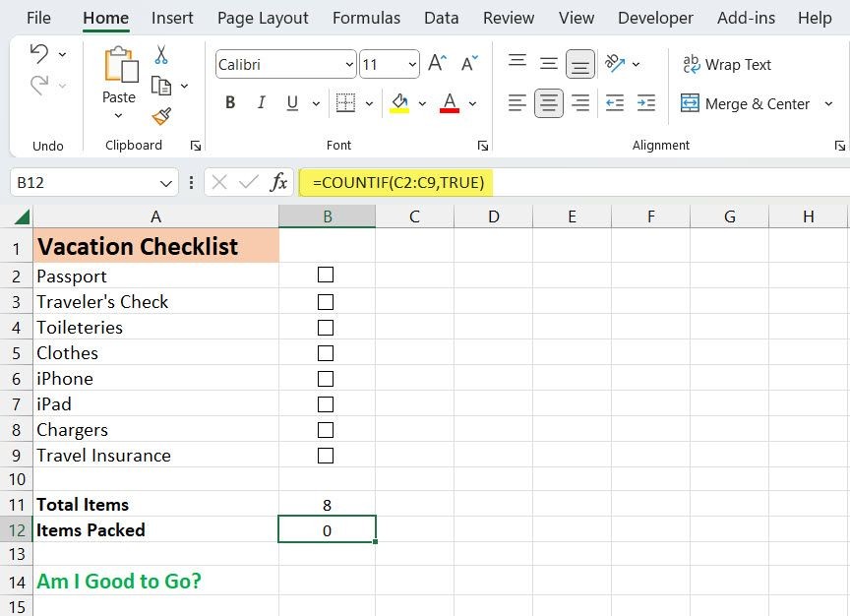Screen dimensions: 850x616
Task: Check the Clothes checkbox
Action: tap(326, 353)
